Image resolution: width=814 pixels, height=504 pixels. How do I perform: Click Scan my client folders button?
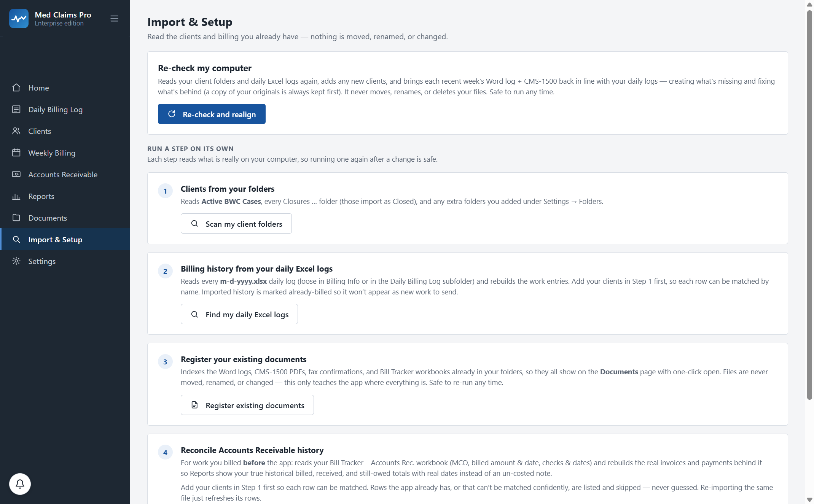pyautogui.click(x=236, y=224)
